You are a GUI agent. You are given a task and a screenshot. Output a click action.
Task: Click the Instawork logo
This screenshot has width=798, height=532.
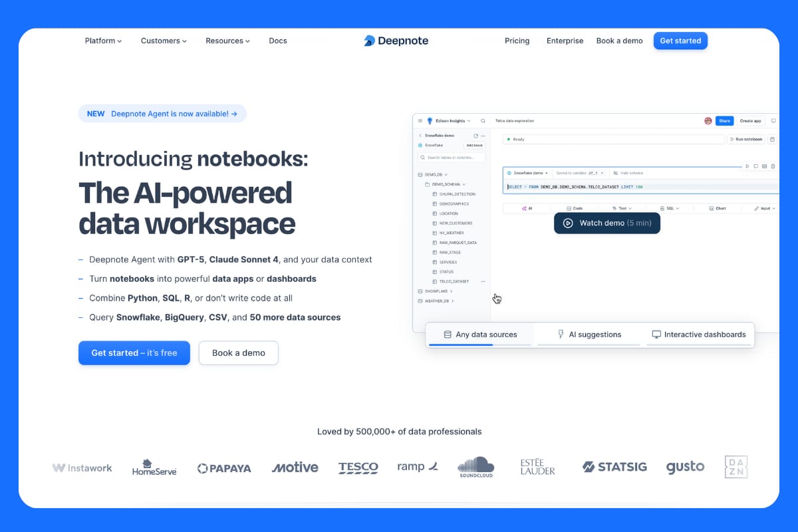click(x=82, y=468)
